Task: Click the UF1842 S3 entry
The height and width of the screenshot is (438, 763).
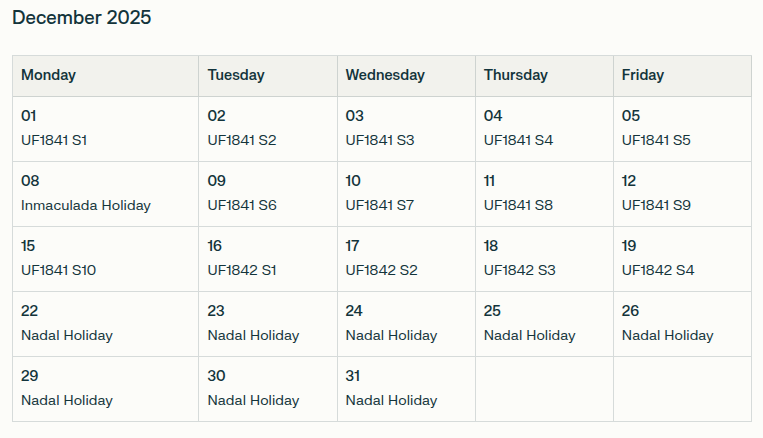Action: 519,270
